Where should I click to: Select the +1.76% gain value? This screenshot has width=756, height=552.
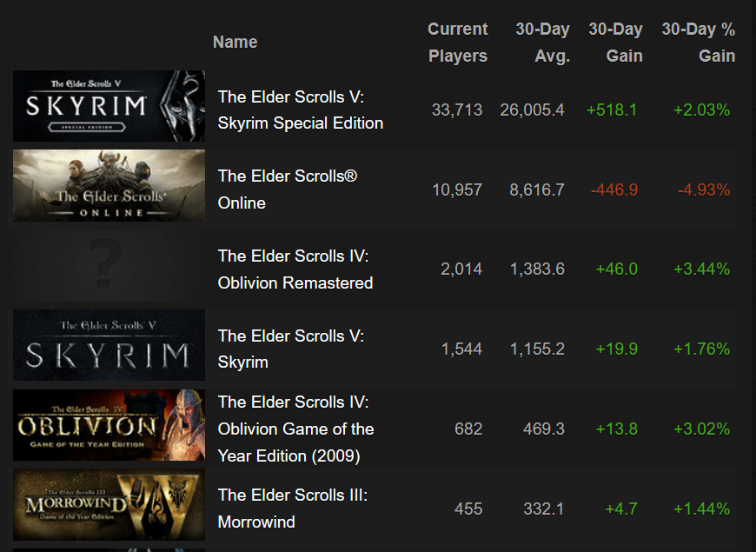tap(701, 349)
